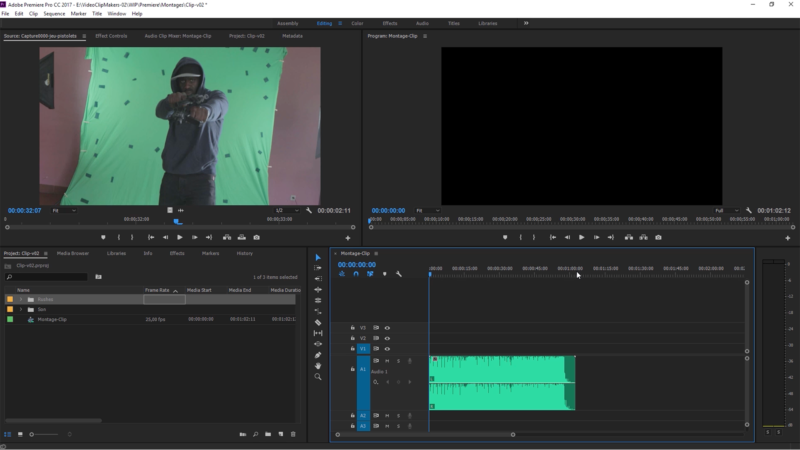
Task: Open Source monitor settings wrench
Action: 309,210
